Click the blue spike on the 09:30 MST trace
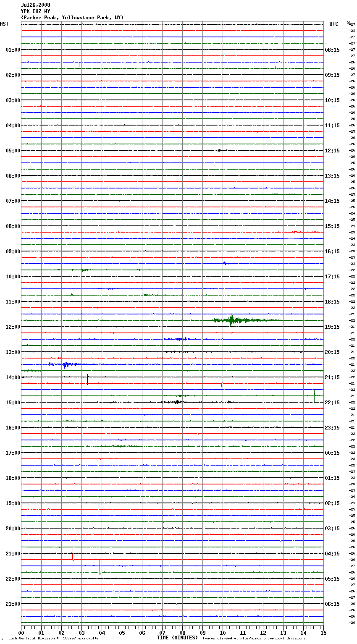Image resolution: width=357 pixels, height=644 pixels. pyautogui.click(x=225, y=263)
